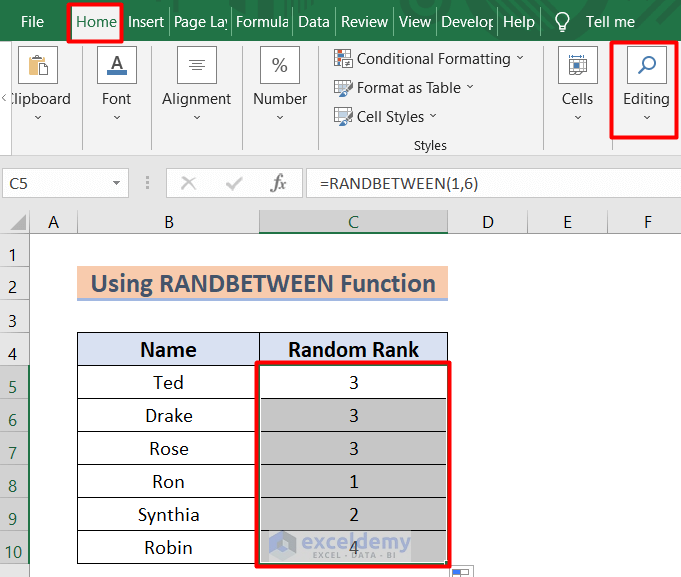The height and width of the screenshot is (577, 681).
Task: Select column A header
Action: click(53, 222)
